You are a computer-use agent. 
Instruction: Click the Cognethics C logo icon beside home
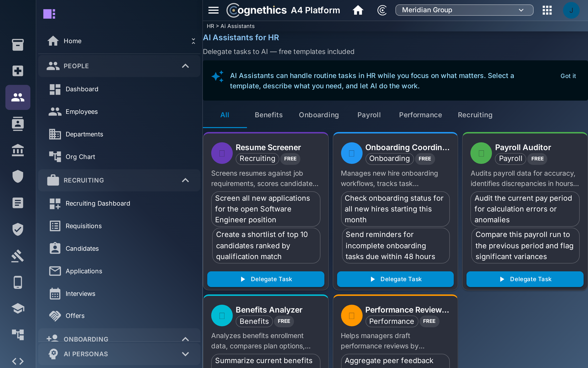[382, 10]
